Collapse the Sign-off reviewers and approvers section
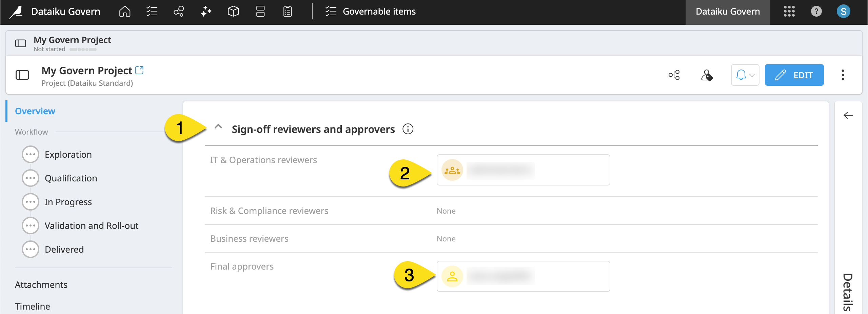 219,127
